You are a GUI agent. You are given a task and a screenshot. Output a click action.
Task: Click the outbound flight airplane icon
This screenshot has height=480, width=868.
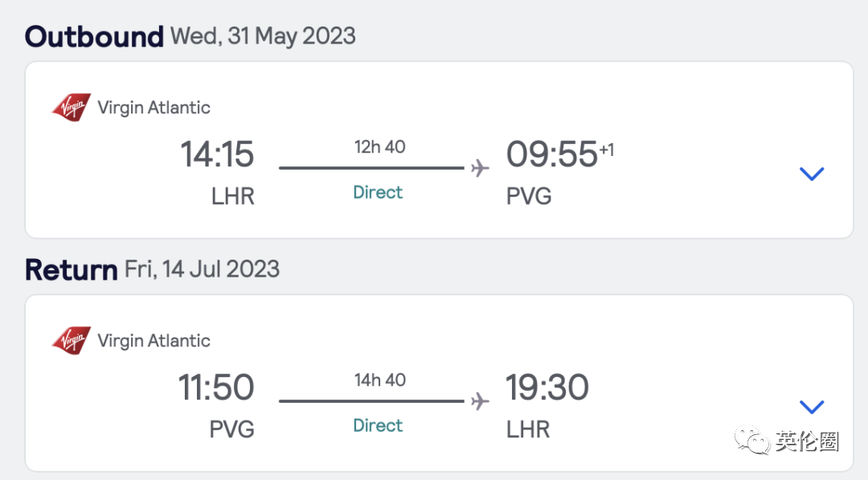(480, 168)
